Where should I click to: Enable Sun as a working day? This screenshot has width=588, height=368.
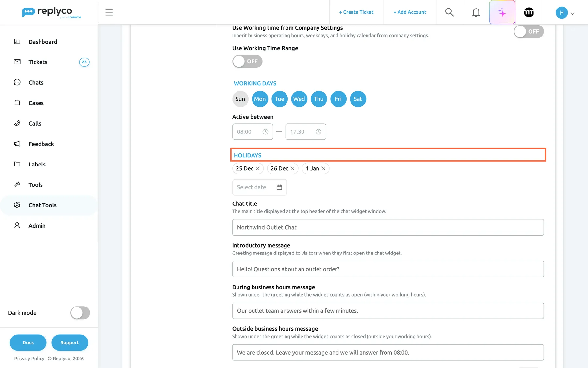click(240, 99)
